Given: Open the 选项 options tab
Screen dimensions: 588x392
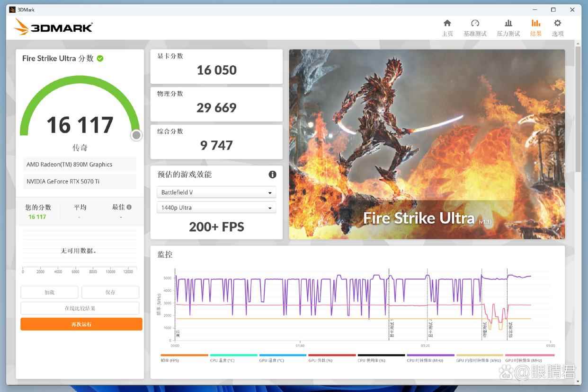Looking at the screenshot, I should [x=558, y=28].
